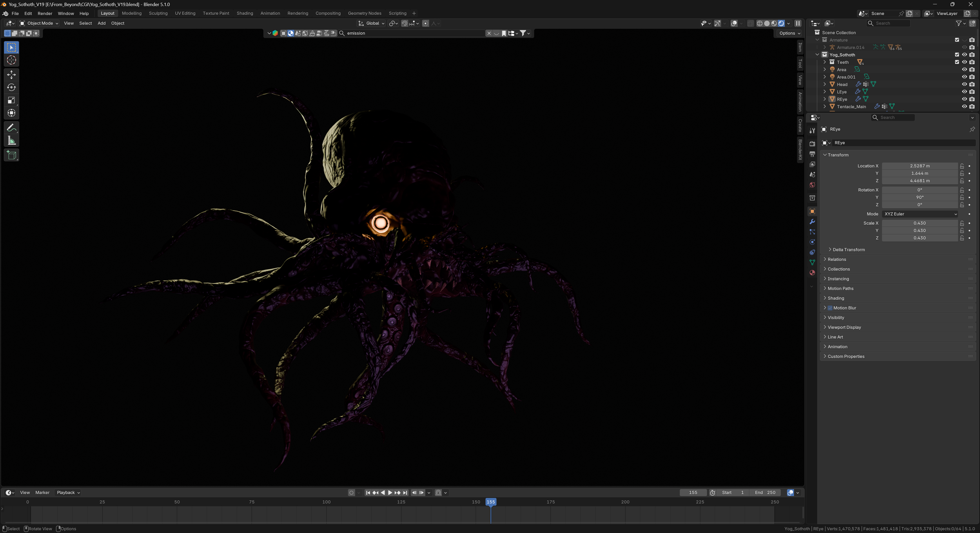Expand the Viewport Display panel
The width and height of the screenshot is (980, 533).
click(x=825, y=327)
